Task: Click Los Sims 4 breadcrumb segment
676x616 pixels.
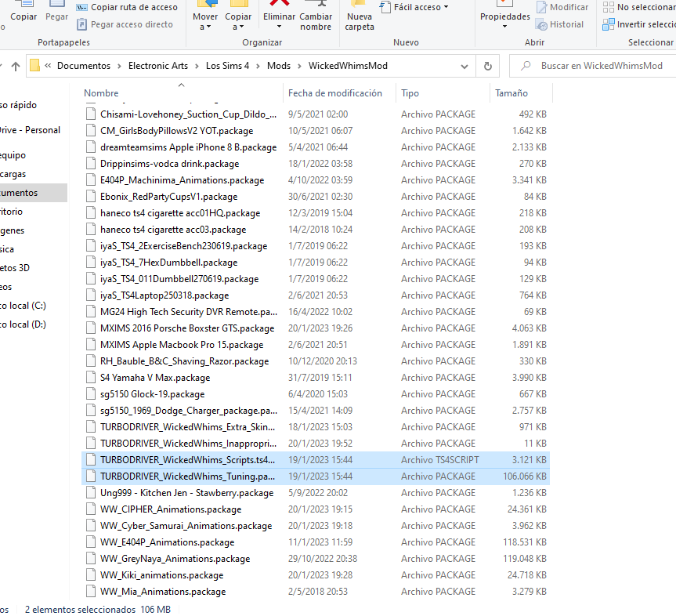Action: coord(227,66)
